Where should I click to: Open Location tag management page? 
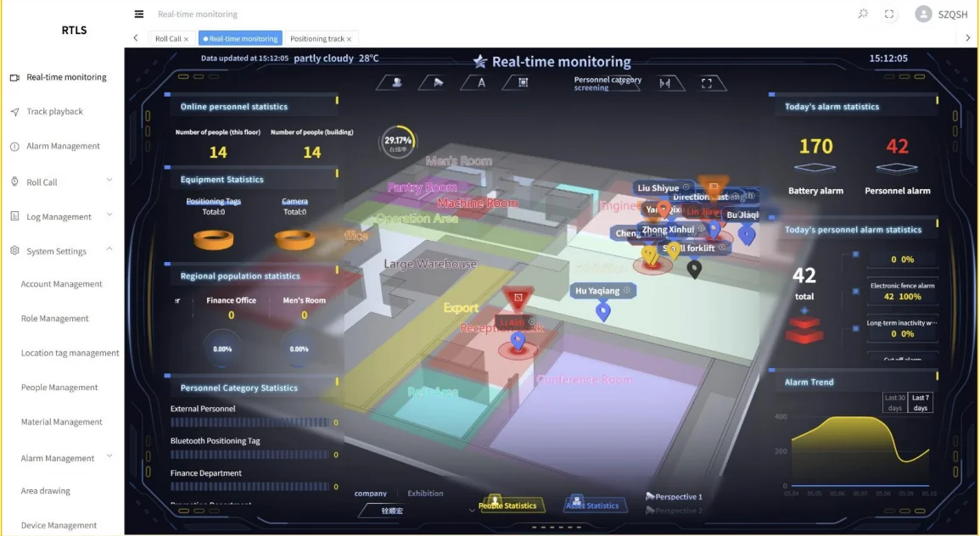pos(70,353)
